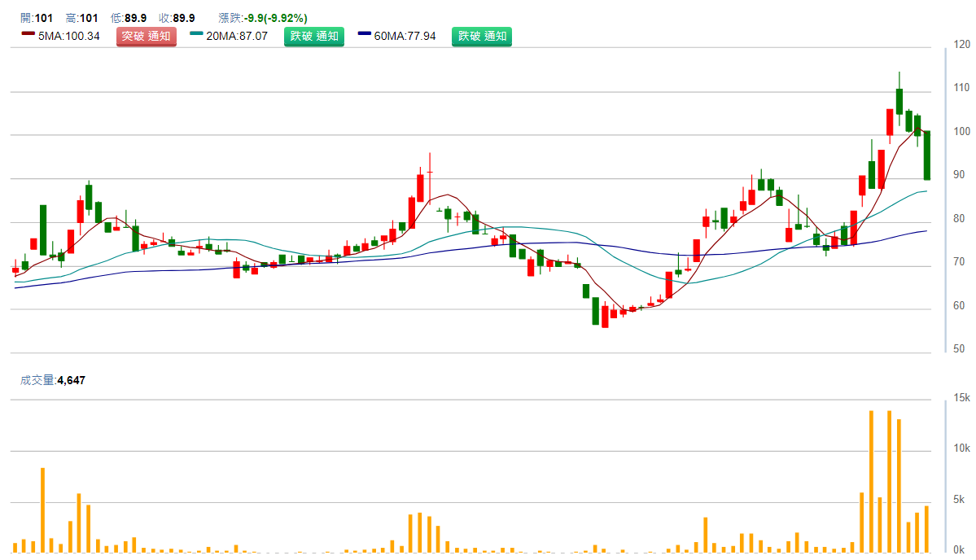Image resolution: width=976 pixels, height=560 pixels.
Task: Click the 120 label on price axis
Action: click(961, 45)
